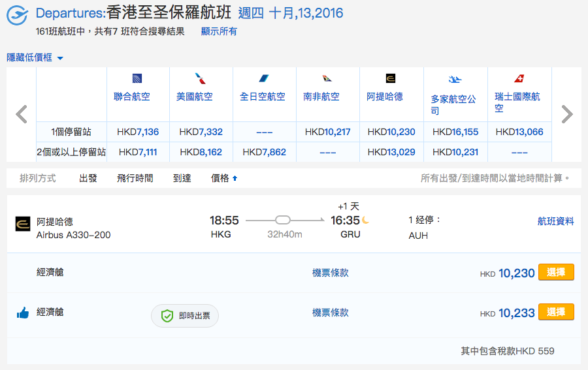Click the stopover marker on the flight line

tap(283, 220)
